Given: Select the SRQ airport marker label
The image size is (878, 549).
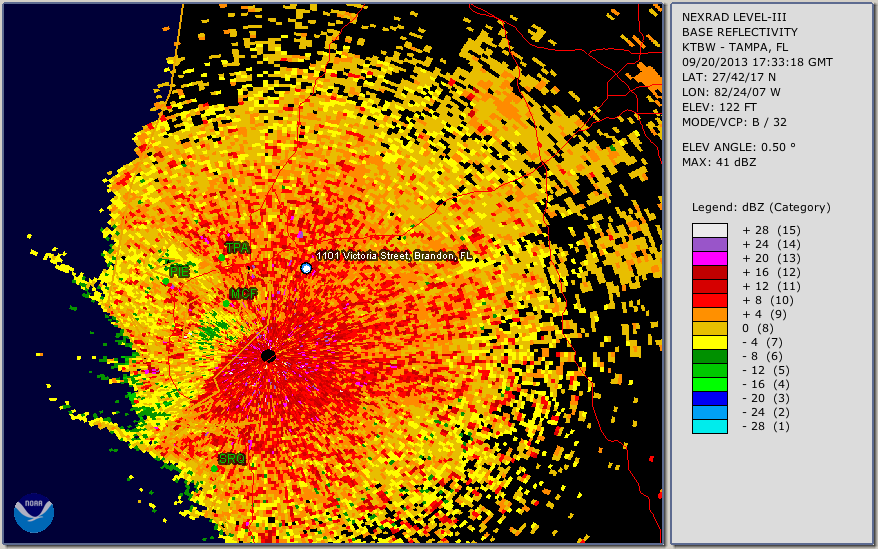Looking at the screenshot, I should click(232, 459).
